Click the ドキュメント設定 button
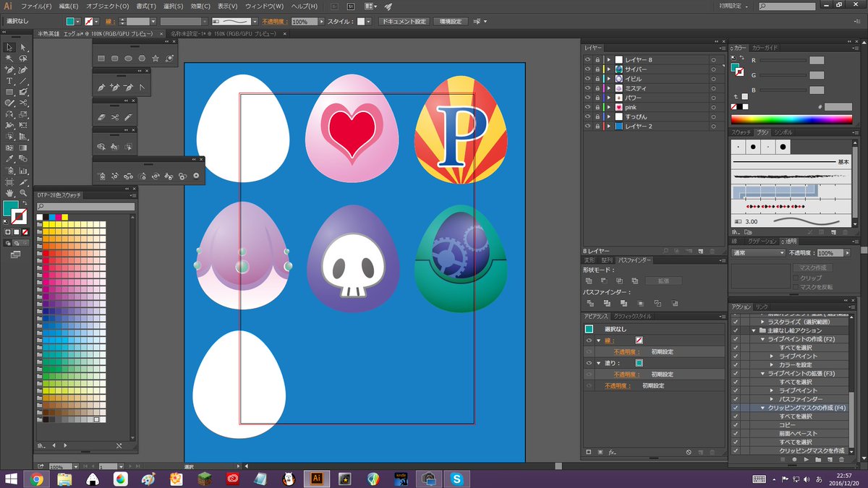The width and height of the screenshot is (868, 488). pyautogui.click(x=404, y=22)
